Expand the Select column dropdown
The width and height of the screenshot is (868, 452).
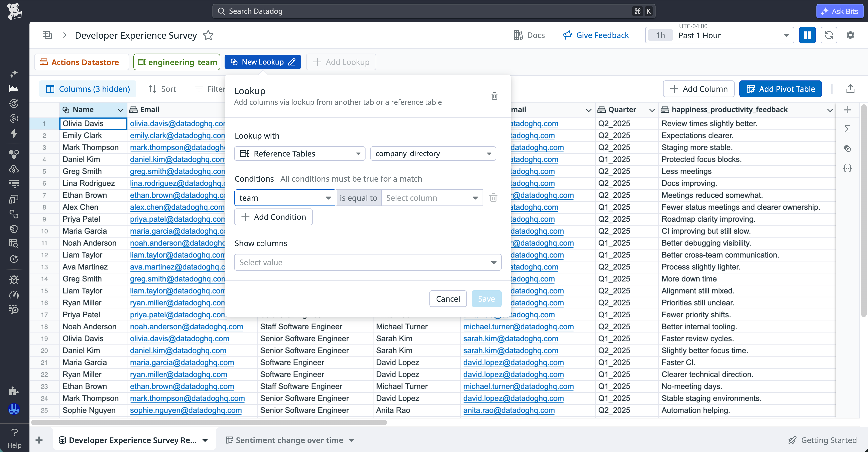click(x=432, y=198)
